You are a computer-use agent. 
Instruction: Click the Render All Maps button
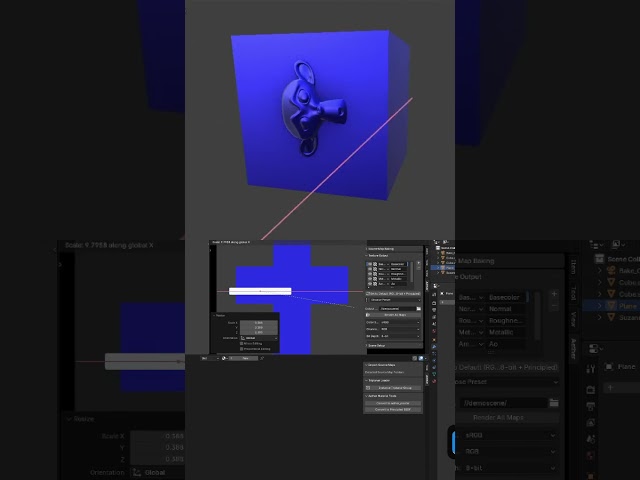[x=393, y=315]
